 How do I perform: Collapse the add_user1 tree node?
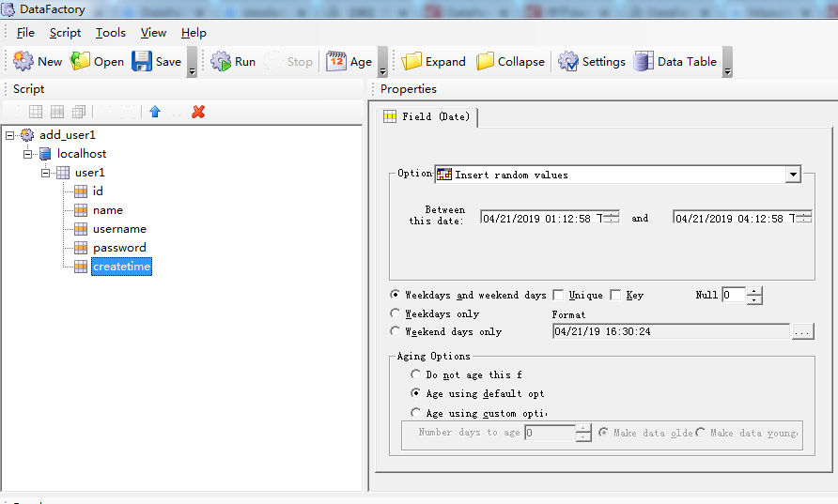pos(9,135)
